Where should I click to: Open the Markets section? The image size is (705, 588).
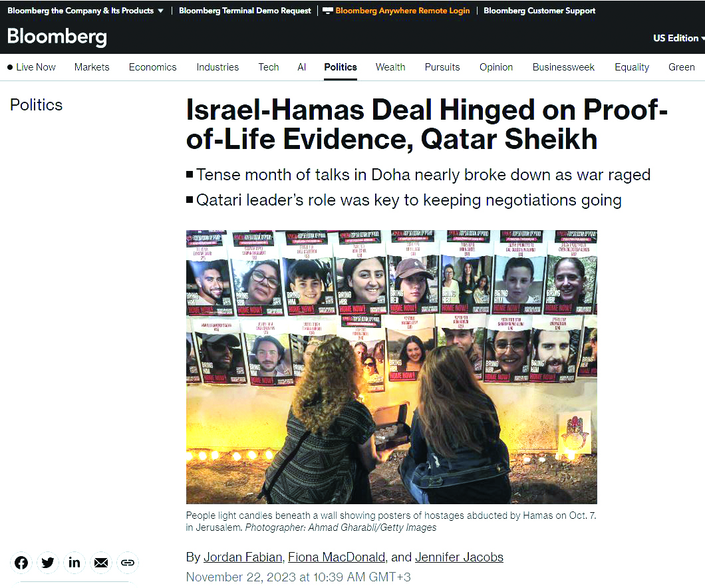(x=92, y=67)
